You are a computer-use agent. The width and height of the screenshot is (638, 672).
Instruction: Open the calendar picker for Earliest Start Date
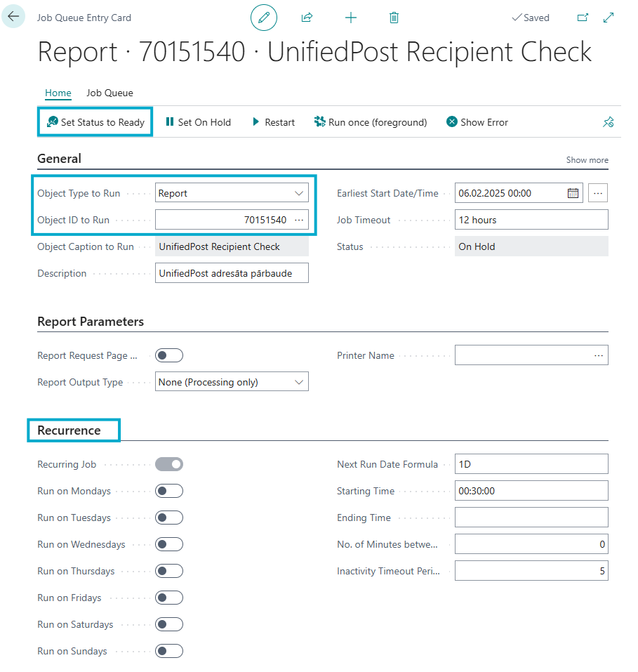tap(573, 193)
